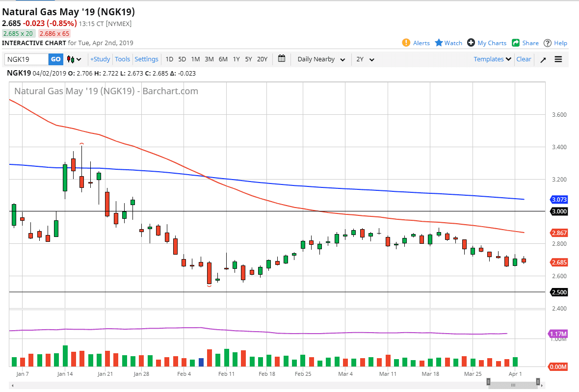
Task: Open the candlestick chart type dropdown
Action: tap(75, 59)
